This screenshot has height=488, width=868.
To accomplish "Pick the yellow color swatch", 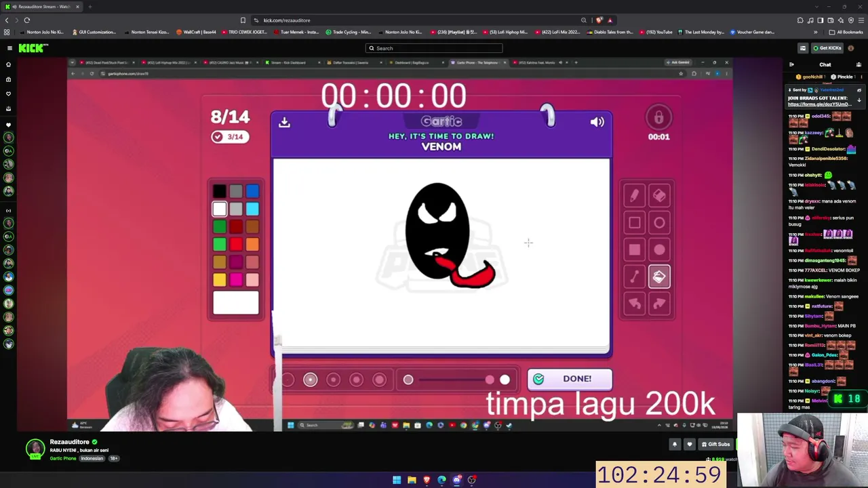I will (x=219, y=279).
